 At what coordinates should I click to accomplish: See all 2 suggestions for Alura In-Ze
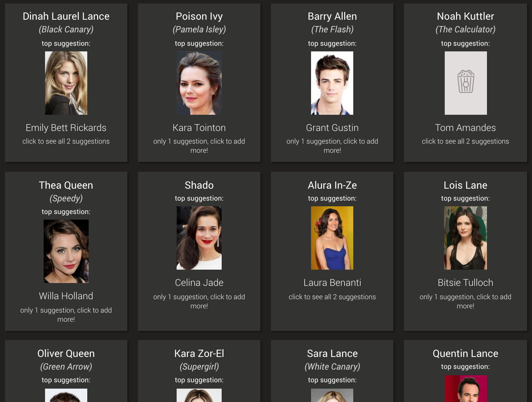tap(332, 297)
